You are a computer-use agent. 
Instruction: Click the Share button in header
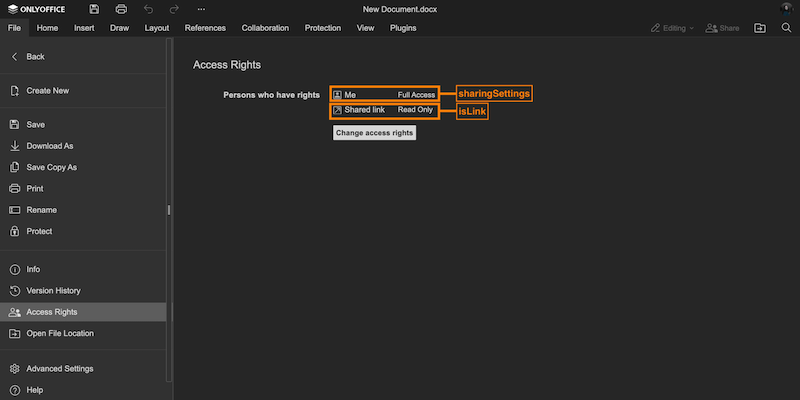click(722, 28)
